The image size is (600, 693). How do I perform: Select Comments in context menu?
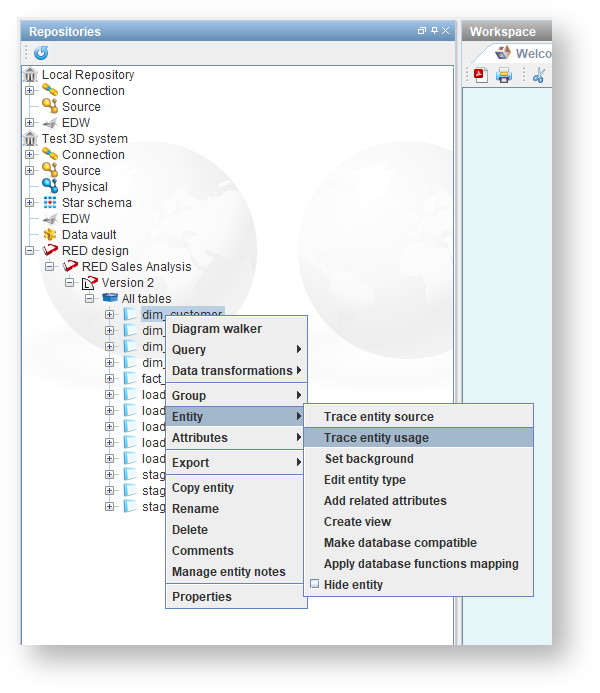click(236, 551)
